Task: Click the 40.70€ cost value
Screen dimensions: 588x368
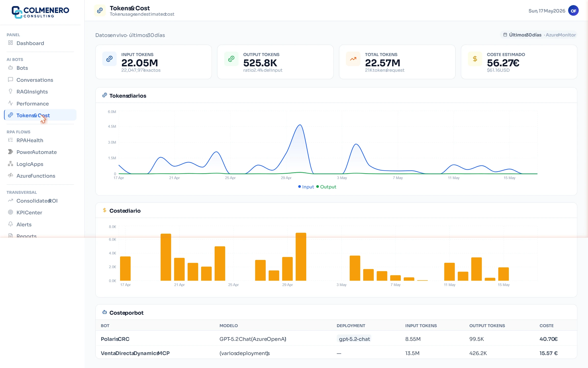Action: pos(549,339)
